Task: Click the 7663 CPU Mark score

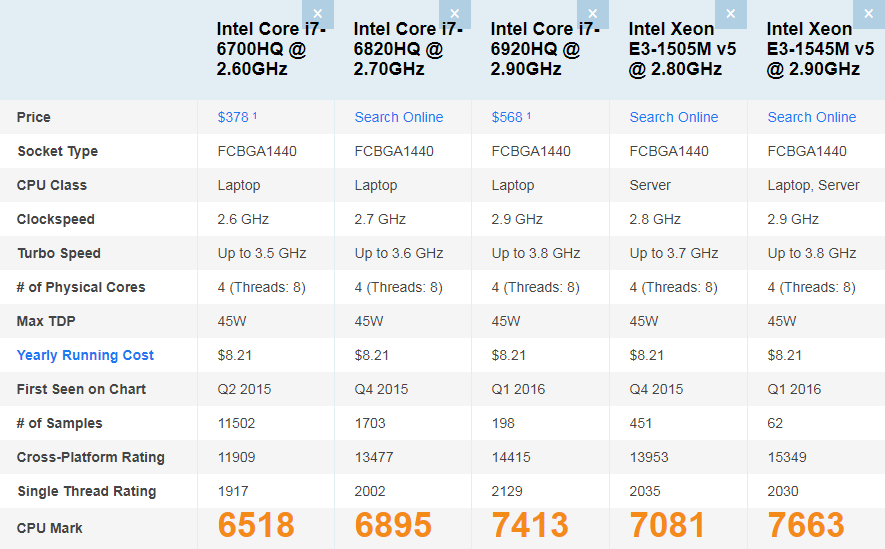Action: (806, 526)
